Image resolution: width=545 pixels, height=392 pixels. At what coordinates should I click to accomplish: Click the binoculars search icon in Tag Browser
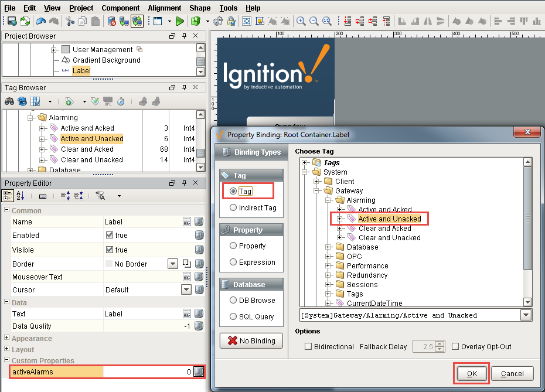(9, 101)
